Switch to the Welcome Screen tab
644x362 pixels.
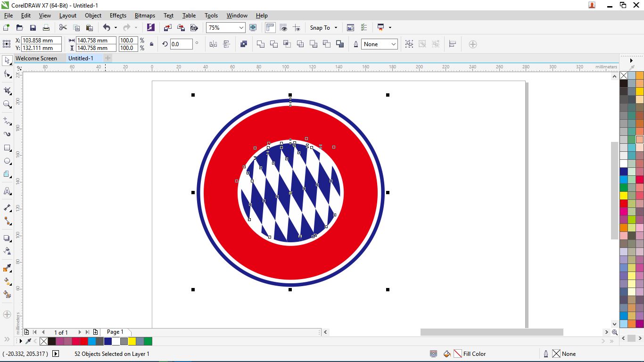tap(36, 58)
